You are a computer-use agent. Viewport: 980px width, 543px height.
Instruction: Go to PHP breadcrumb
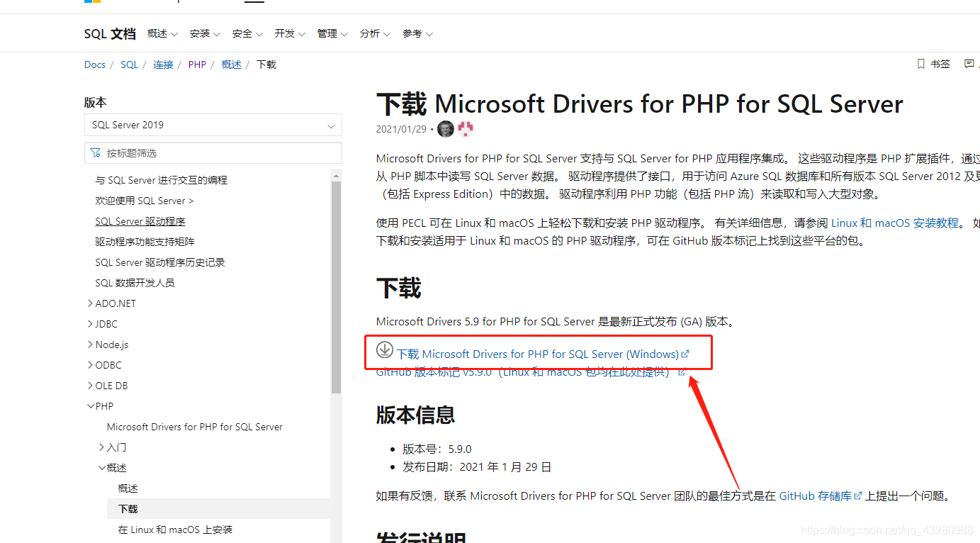click(x=197, y=65)
